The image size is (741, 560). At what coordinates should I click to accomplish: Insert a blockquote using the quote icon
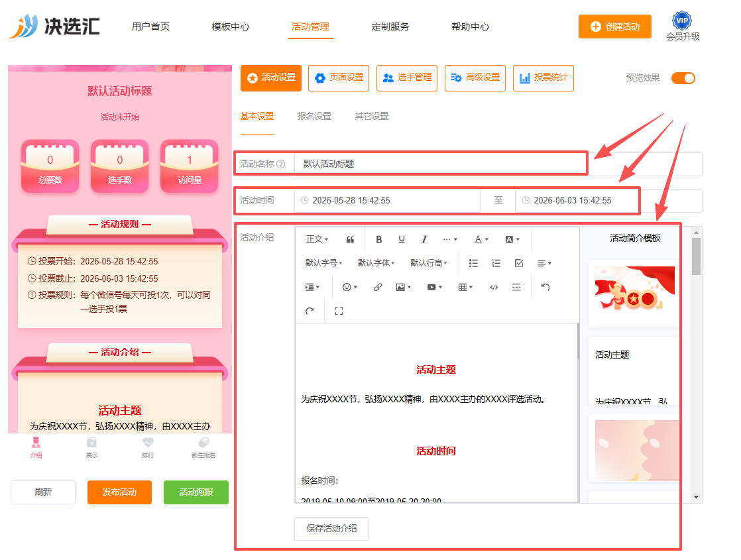(350, 240)
